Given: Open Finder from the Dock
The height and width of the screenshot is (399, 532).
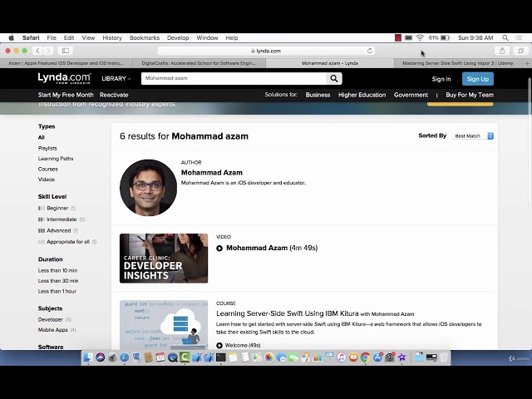Looking at the screenshot, I should click(x=88, y=357).
